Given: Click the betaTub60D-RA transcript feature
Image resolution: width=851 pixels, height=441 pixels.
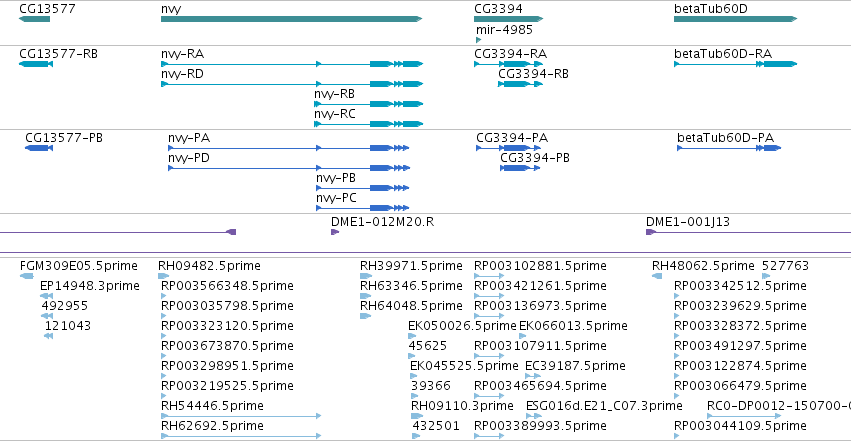Looking at the screenshot, I should pyautogui.click(x=735, y=64).
